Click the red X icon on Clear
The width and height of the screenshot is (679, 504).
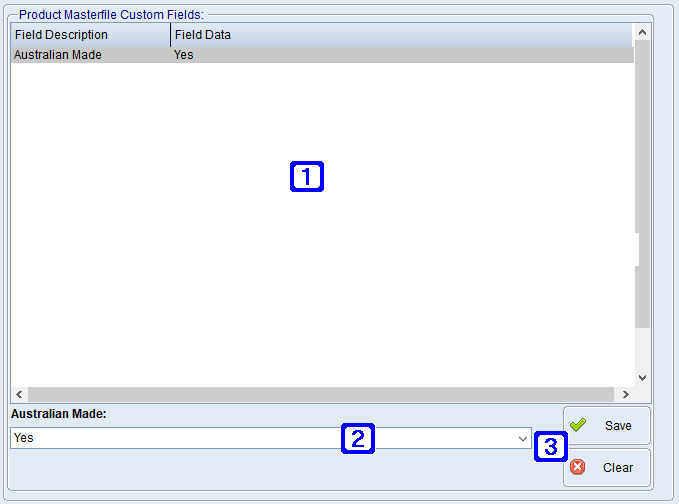pos(578,467)
